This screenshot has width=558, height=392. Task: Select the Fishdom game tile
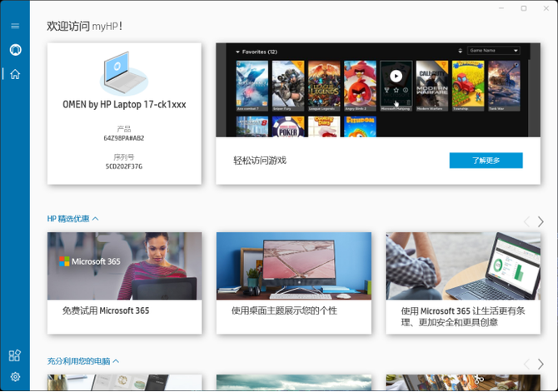(x=360, y=127)
